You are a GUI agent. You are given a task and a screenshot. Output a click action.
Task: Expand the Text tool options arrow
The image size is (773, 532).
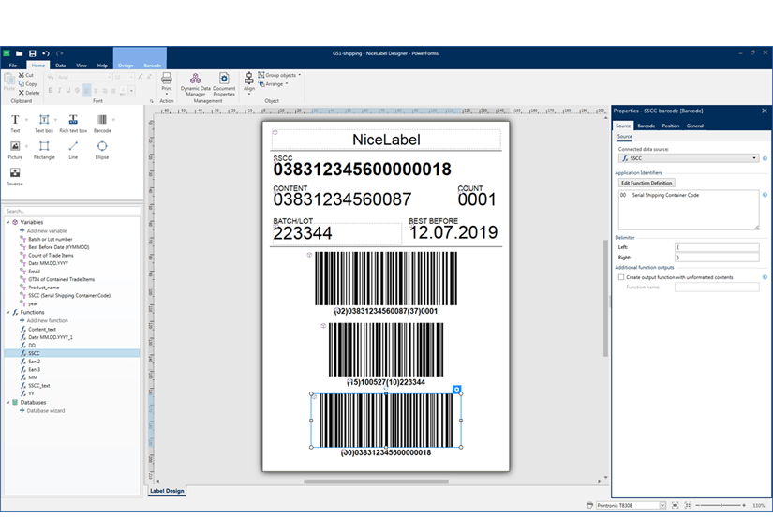tap(26, 120)
